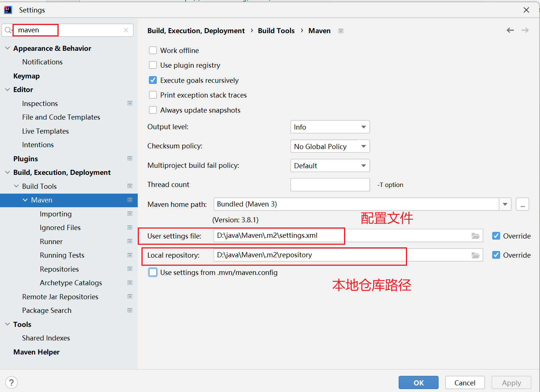The height and width of the screenshot is (392, 540).
Task: Collapse Appearance & Behavior section
Action: [7, 48]
